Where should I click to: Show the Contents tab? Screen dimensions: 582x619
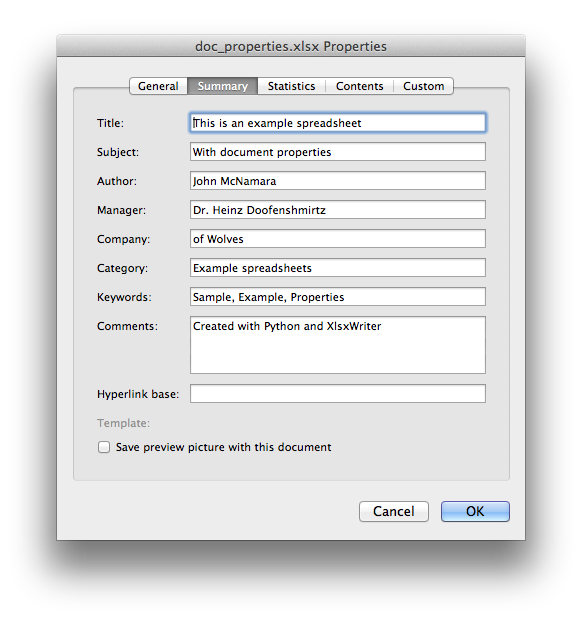359,86
